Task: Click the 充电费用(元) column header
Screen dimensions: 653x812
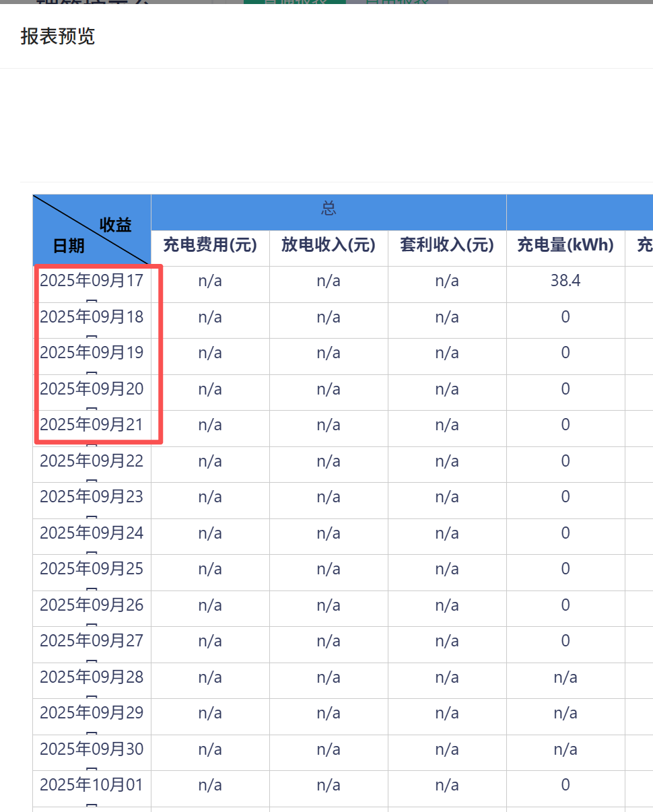Action: pos(210,245)
